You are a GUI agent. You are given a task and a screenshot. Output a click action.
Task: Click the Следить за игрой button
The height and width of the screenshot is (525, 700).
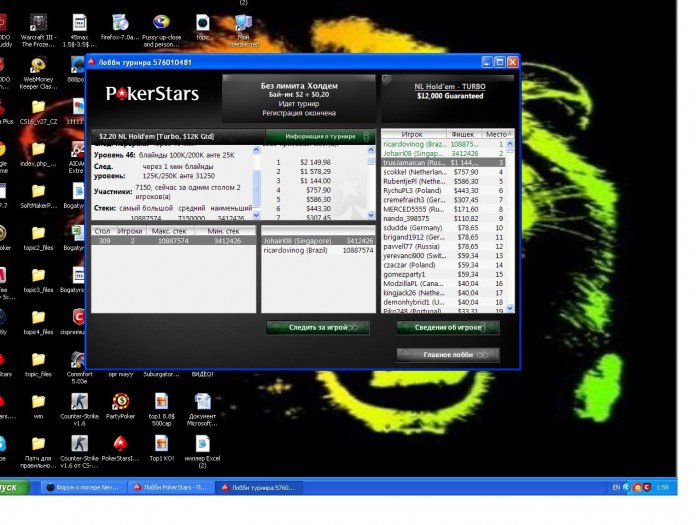click(x=318, y=327)
